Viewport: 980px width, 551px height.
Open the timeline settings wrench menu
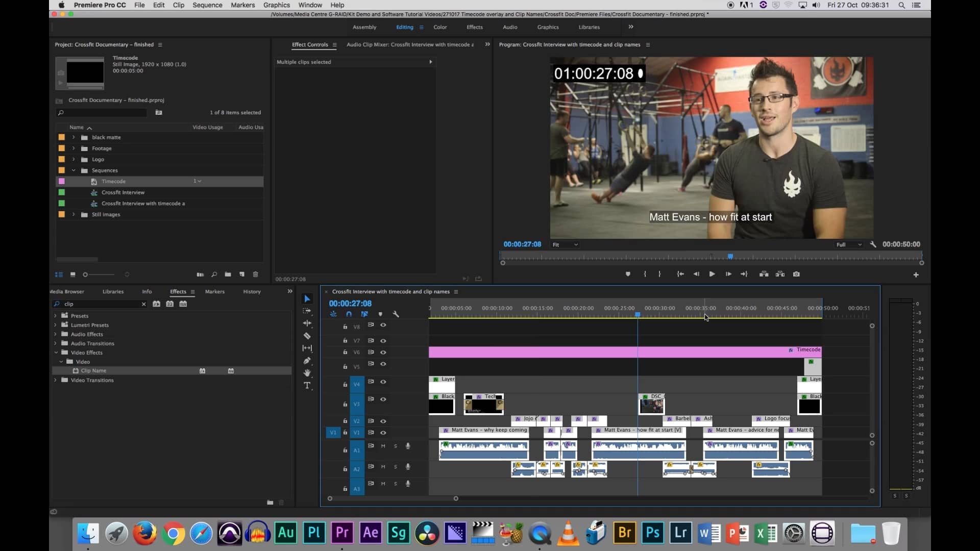[397, 314]
